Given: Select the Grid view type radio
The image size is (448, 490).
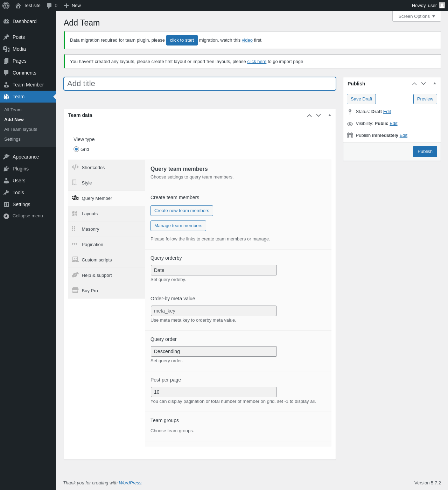Looking at the screenshot, I should [76, 149].
